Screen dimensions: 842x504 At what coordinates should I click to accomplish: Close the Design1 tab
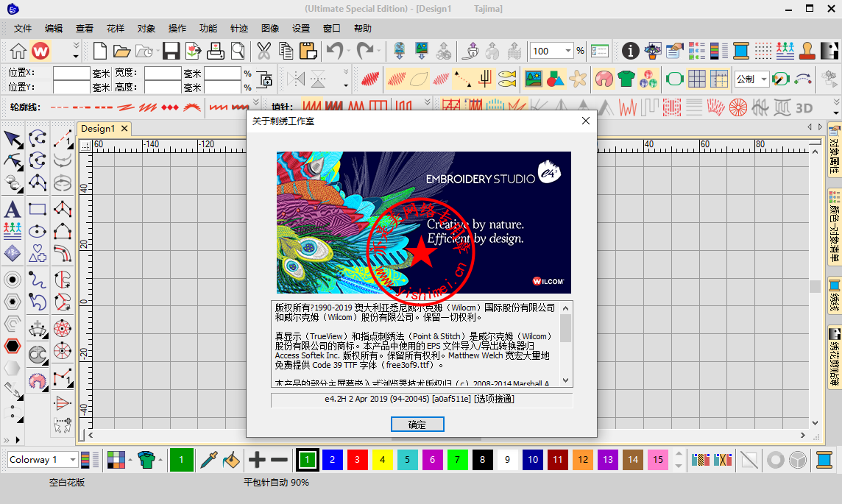coord(124,128)
